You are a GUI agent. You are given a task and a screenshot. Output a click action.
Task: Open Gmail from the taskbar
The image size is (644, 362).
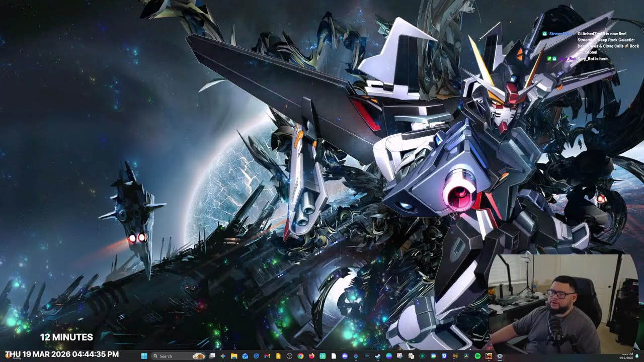267,356
